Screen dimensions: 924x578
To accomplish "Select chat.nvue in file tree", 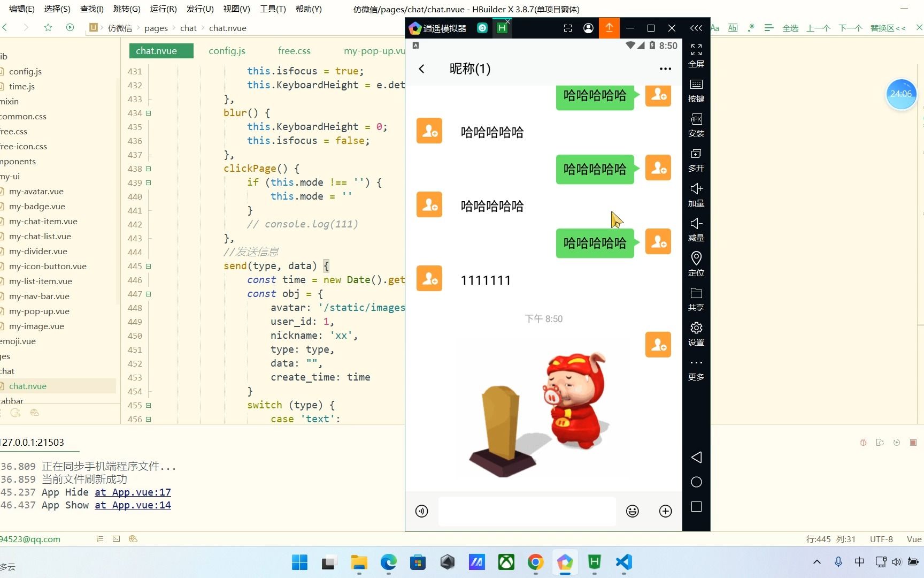I will pos(28,386).
